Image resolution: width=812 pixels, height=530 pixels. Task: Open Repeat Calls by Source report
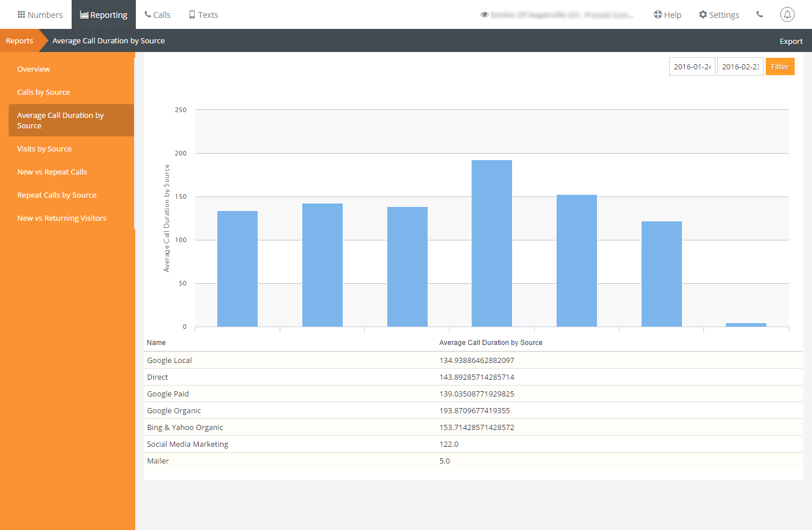pyautogui.click(x=57, y=195)
